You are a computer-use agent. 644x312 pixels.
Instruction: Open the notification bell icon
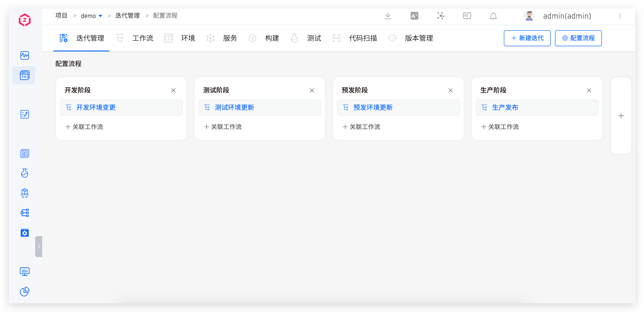click(493, 16)
